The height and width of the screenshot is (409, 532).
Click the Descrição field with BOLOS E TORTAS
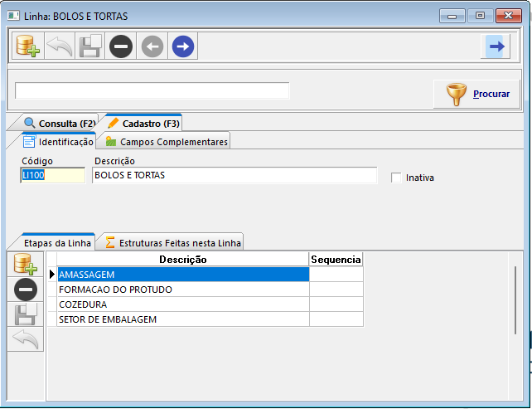[x=235, y=175]
